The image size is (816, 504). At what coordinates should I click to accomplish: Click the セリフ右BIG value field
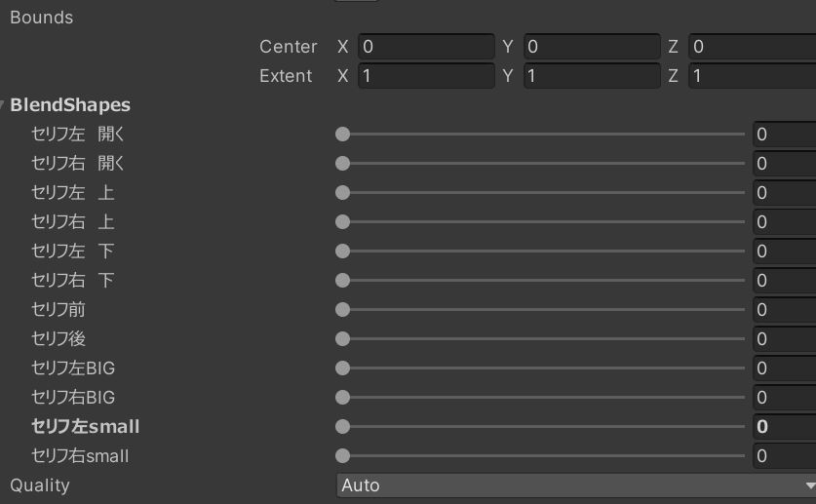tap(784, 398)
